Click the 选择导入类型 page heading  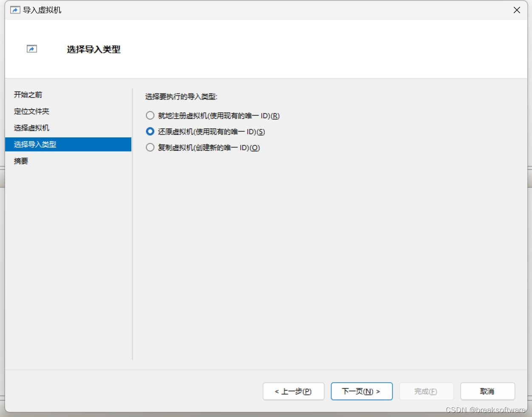point(93,50)
